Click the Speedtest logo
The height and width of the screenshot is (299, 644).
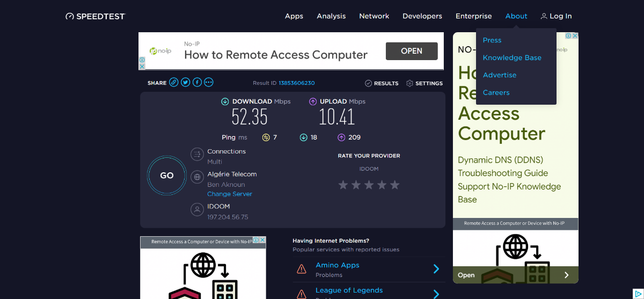point(95,16)
